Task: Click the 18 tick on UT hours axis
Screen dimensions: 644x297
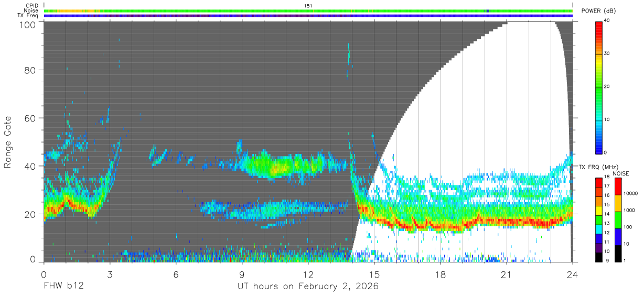Action: pos(441,274)
